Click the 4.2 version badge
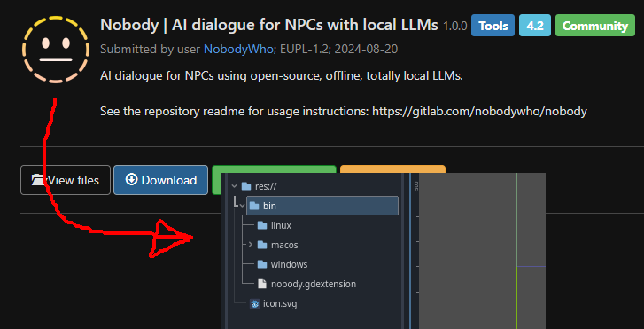 (535, 26)
